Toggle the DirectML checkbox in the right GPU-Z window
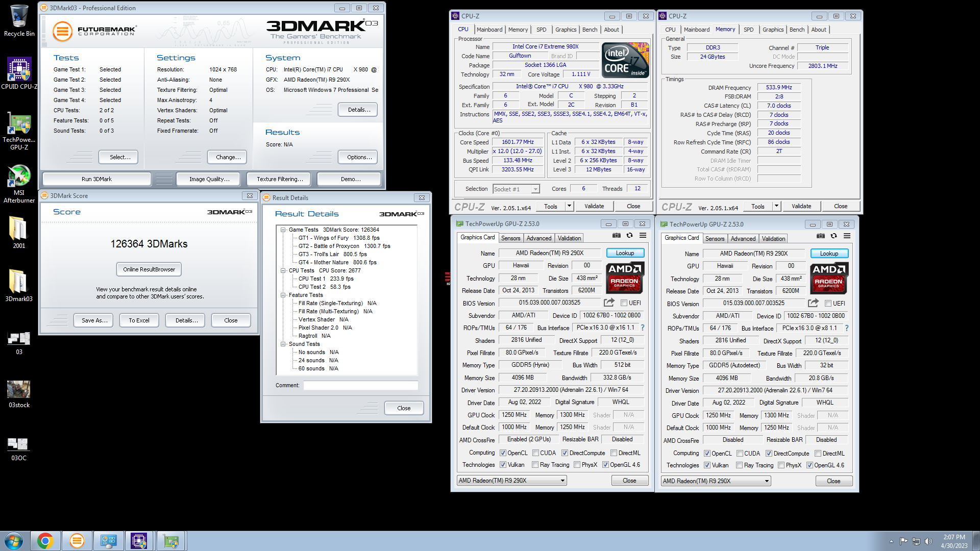The width and height of the screenshot is (980, 551). click(818, 454)
